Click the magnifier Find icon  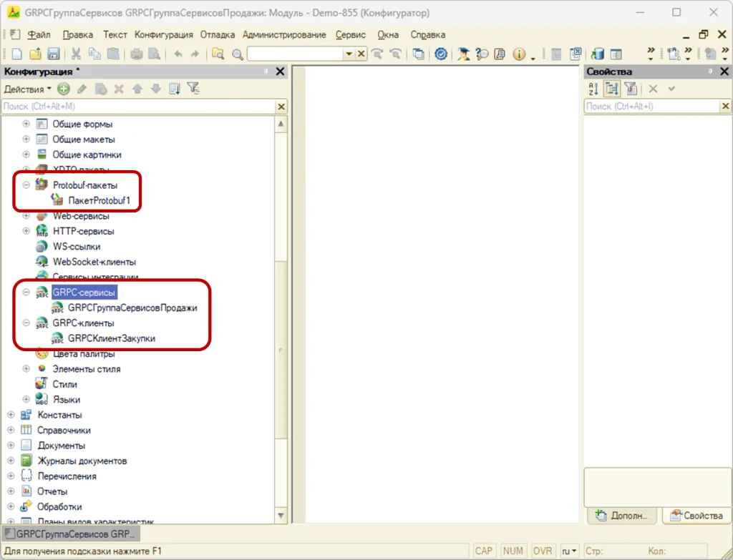(x=238, y=54)
